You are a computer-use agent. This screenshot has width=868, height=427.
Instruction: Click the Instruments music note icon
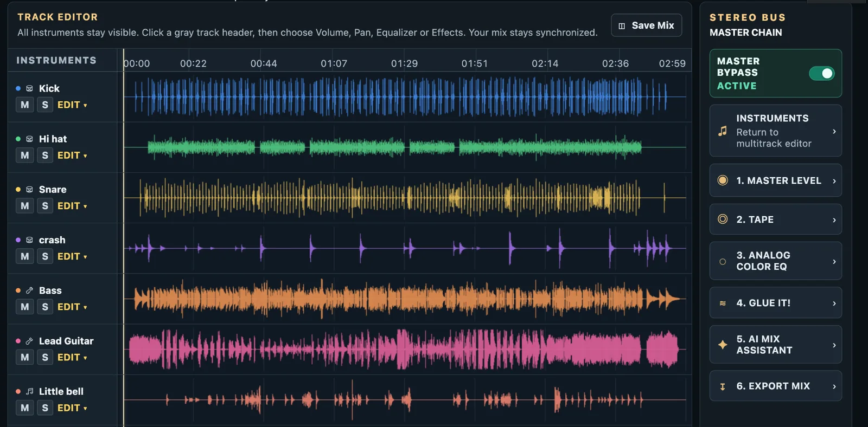(x=723, y=131)
